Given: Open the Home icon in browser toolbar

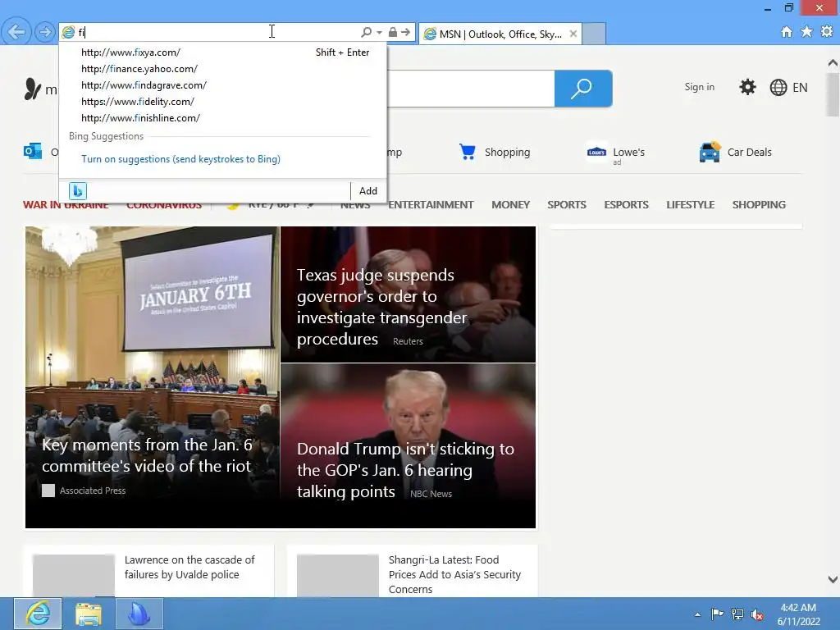Looking at the screenshot, I should 787,32.
